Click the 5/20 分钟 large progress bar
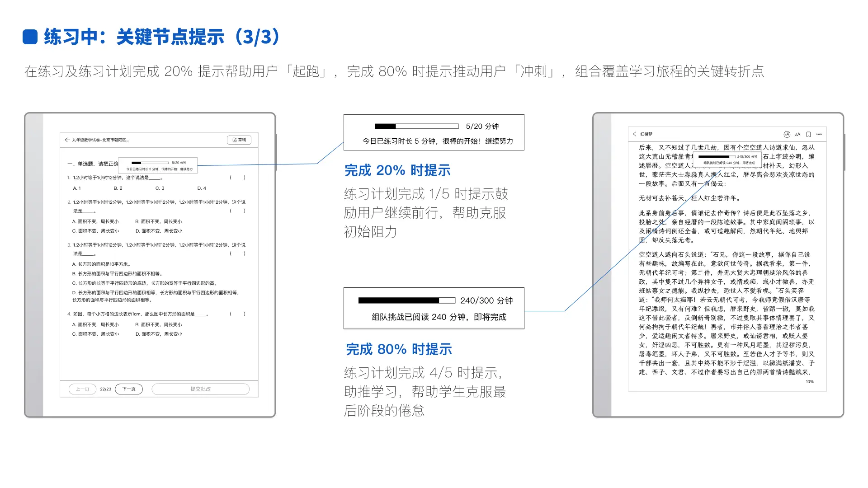Image resolution: width=868 pixels, height=488 pixels. coord(416,127)
